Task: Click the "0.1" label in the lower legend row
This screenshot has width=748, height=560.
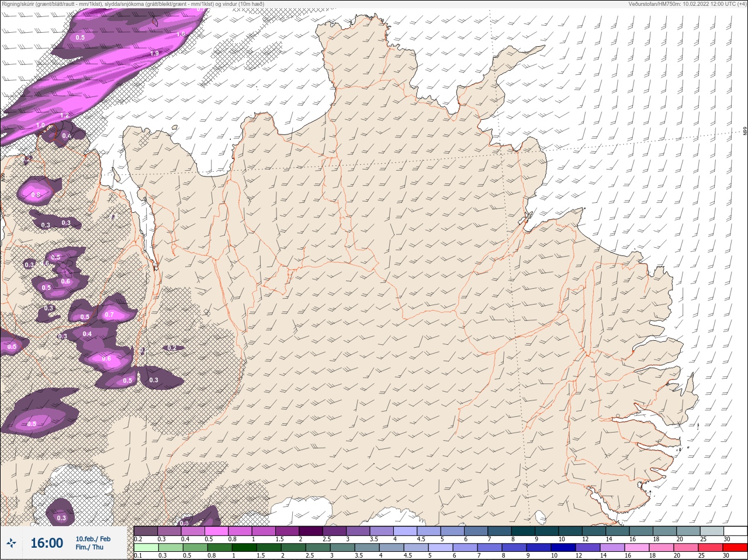Action: point(138,555)
